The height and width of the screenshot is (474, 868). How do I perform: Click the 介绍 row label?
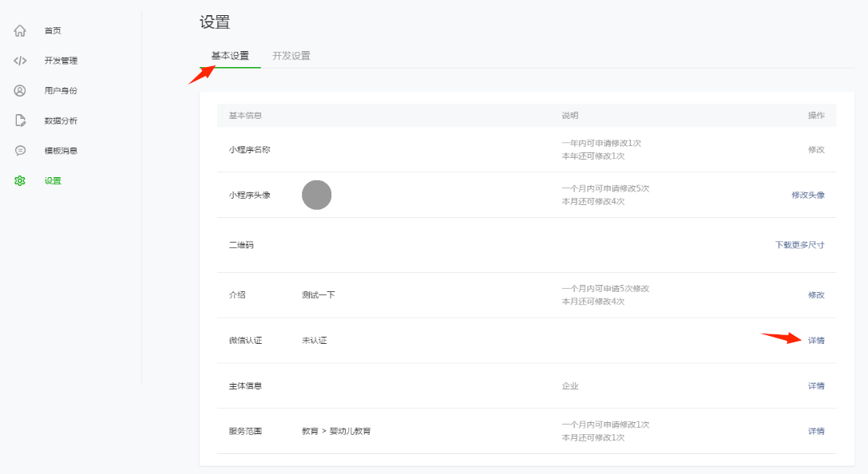pos(237,295)
